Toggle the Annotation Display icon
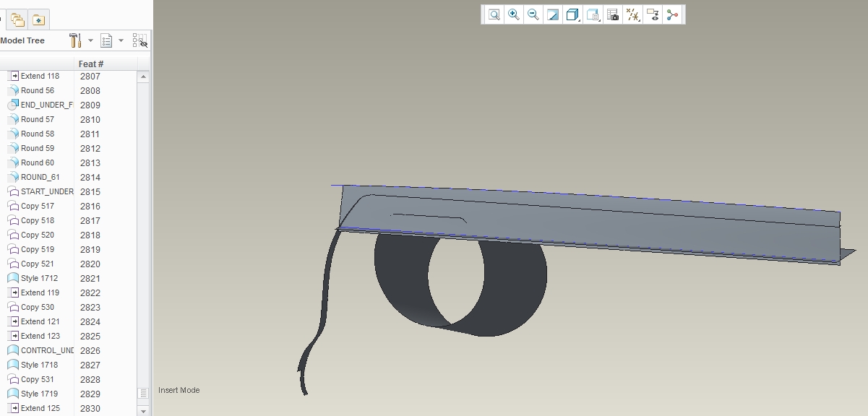Screen dimensions: 868x416 [x=653, y=14]
